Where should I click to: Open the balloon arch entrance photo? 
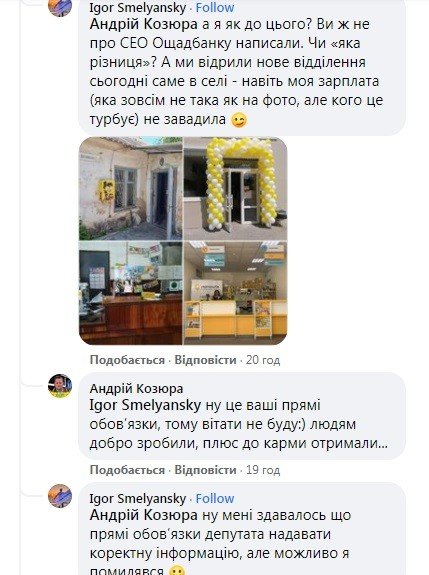coord(235,188)
